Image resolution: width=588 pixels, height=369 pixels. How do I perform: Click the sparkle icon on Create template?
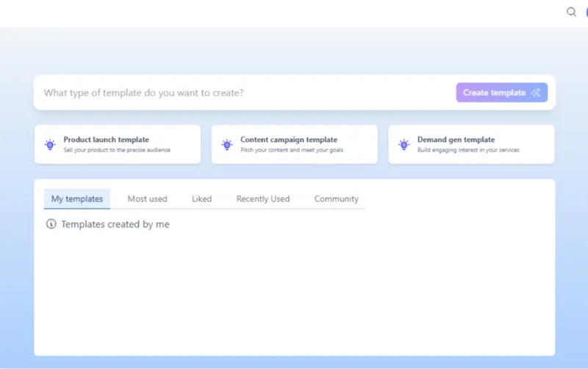click(x=536, y=93)
